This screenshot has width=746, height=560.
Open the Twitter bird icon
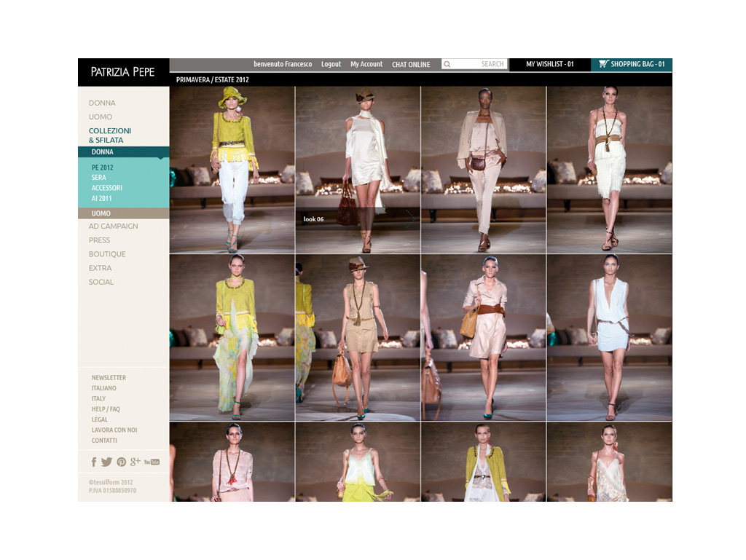click(x=107, y=462)
